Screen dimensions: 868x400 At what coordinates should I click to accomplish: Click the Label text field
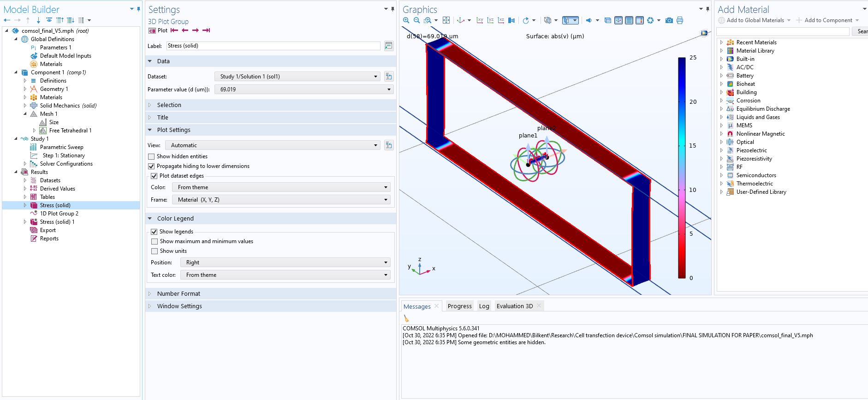click(273, 46)
